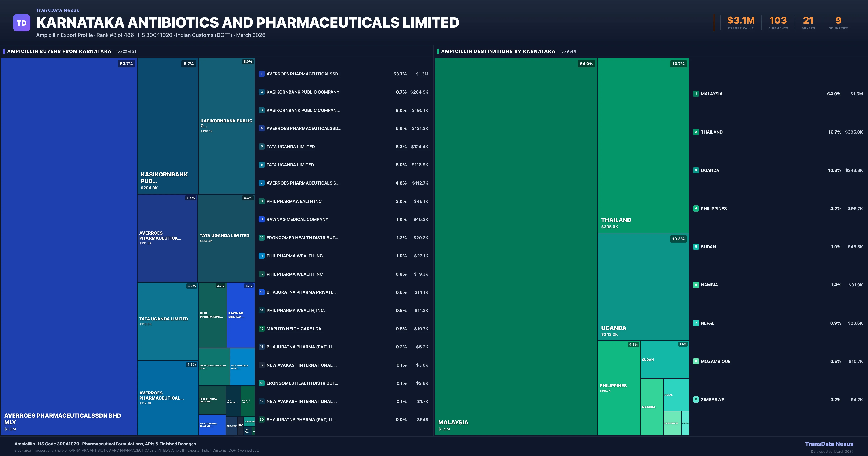The width and height of the screenshot is (868, 456).
Task: Click the 53.7% badge on largest buyer block
Action: tap(126, 64)
